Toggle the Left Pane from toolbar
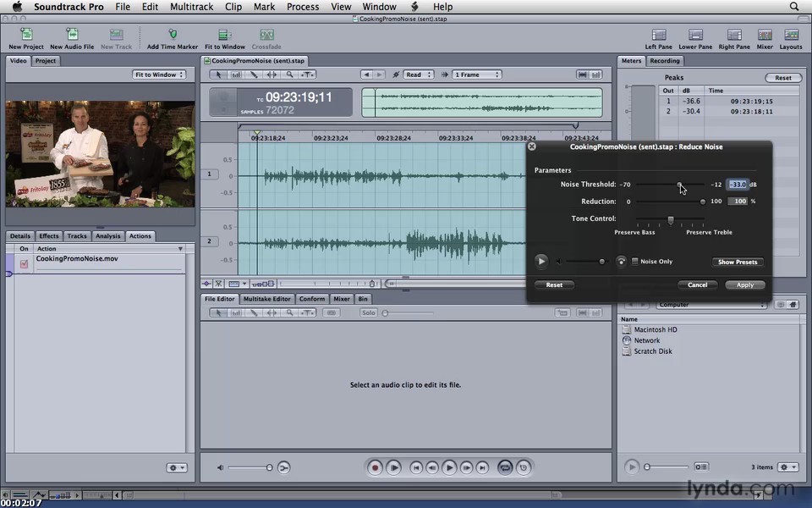Screen dimensions: 812x508 pyautogui.click(x=659, y=35)
